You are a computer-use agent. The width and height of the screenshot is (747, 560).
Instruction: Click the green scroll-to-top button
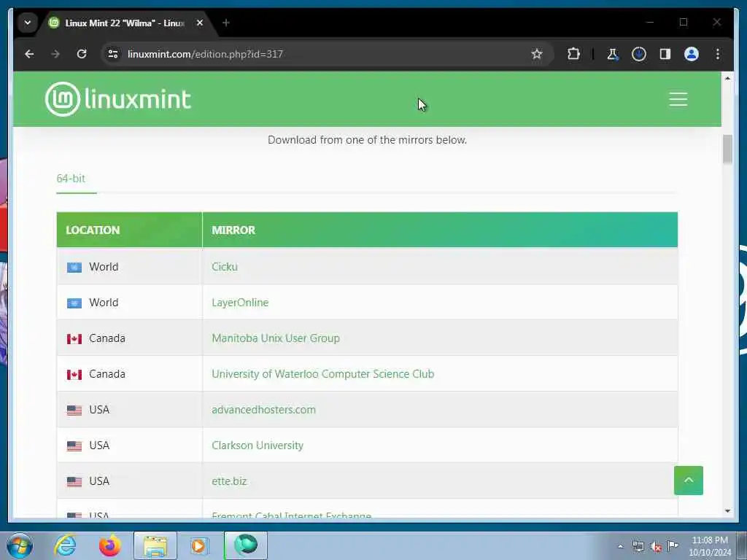coord(689,481)
